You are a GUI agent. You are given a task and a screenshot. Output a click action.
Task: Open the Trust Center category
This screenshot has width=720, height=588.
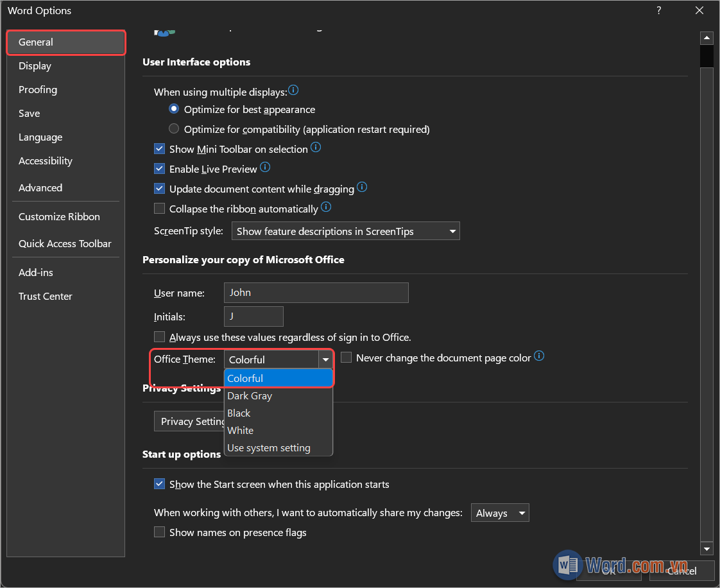pyautogui.click(x=66, y=297)
